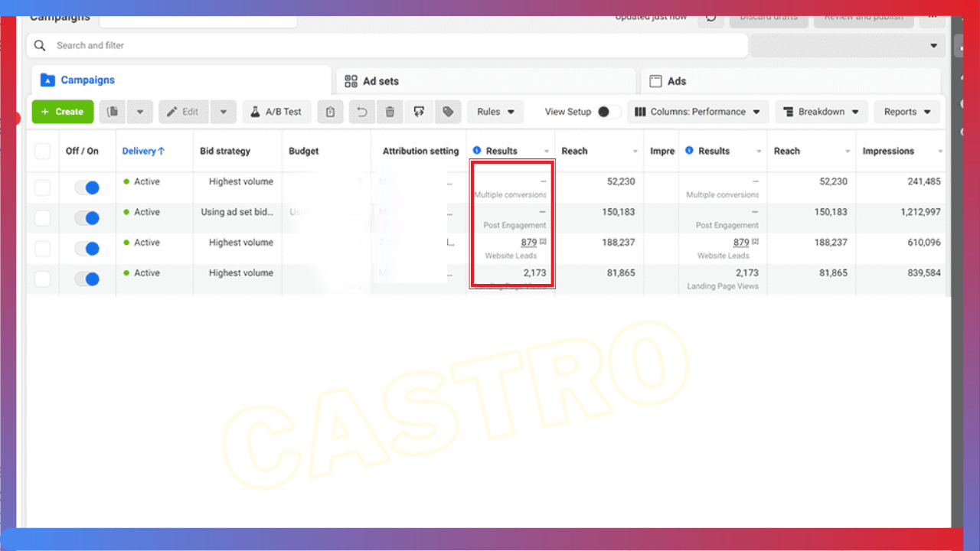
Task: Click the Off / On column header
Action: [82, 151]
